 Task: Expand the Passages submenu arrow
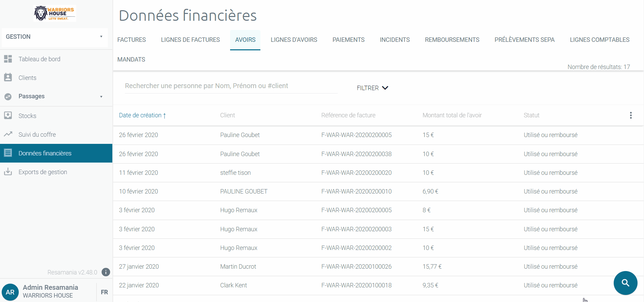point(101,97)
